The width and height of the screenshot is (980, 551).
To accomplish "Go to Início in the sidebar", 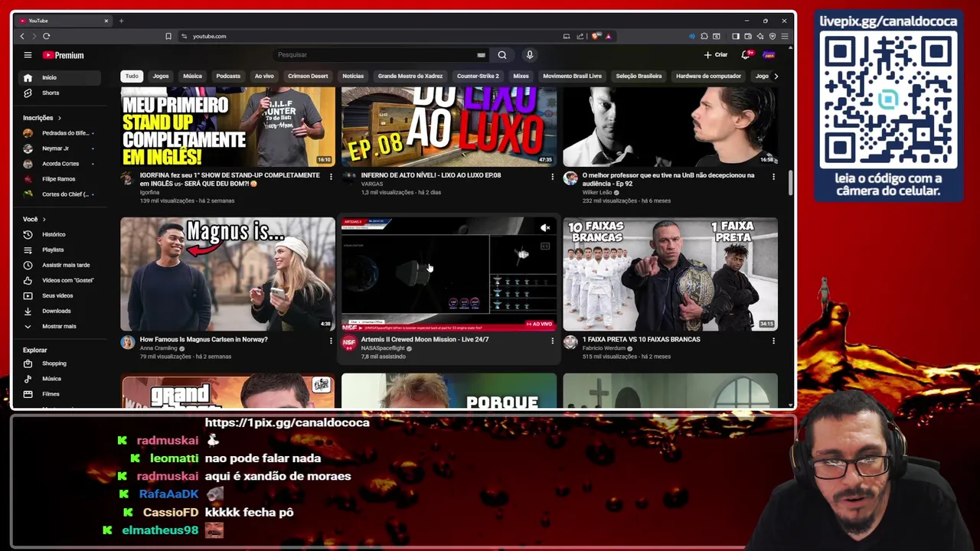I will pos(60,77).
